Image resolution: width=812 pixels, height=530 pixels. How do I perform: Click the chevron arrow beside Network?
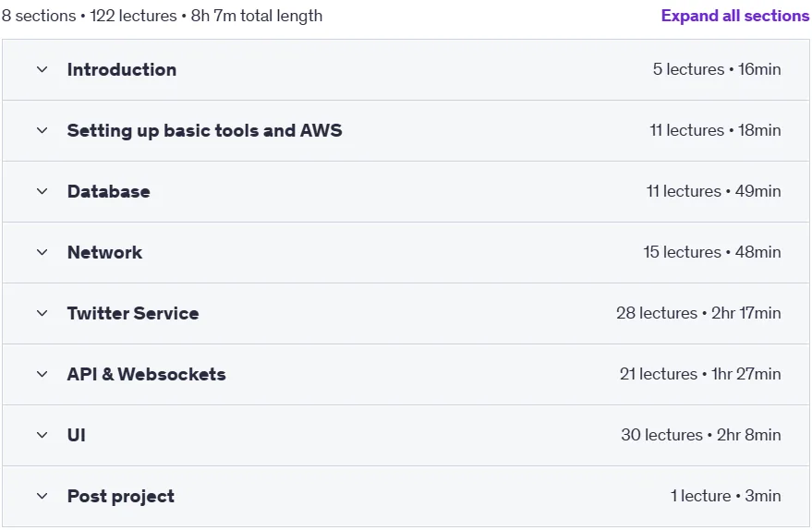pos(42,252)
